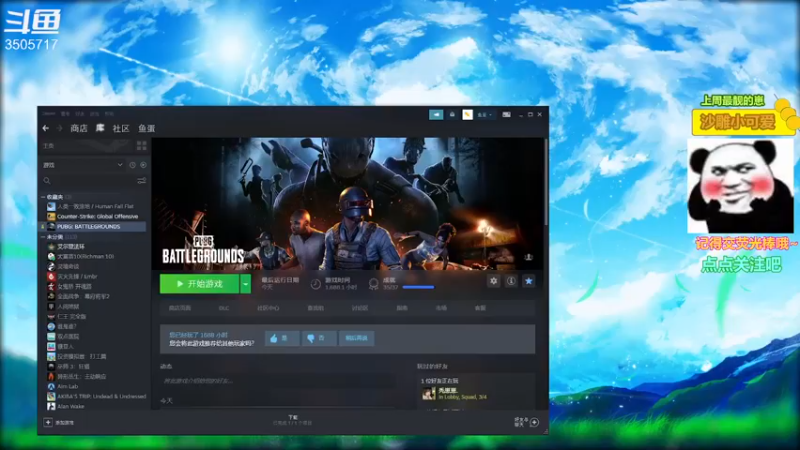Open the 游戏 library filter dropdown
800x450 pixels.
pyautogui.click(x=83, y=165)
